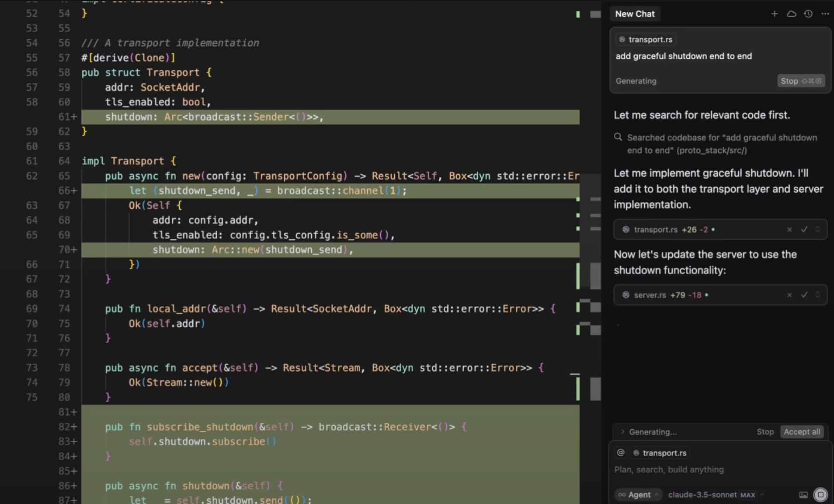Click 'self.shutdown.subscribe()' line
The image size is (834, 504).
pyautogui.click(x=202, y=442)
